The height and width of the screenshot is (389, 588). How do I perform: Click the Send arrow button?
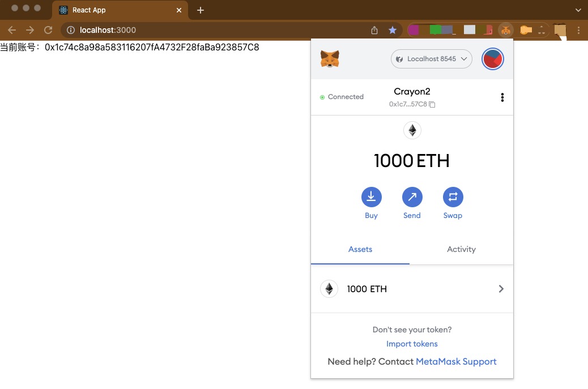tap(412, 196)
